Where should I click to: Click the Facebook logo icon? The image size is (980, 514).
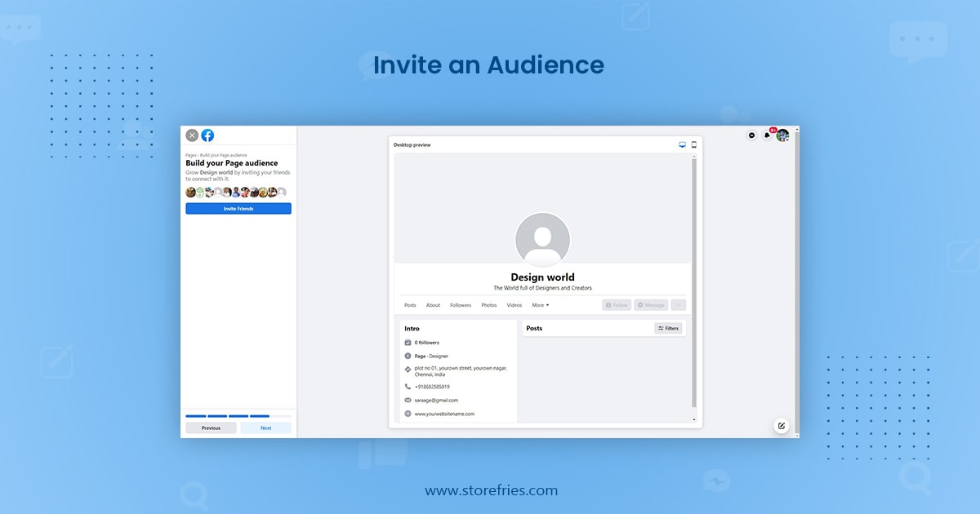tap(207, 135)
